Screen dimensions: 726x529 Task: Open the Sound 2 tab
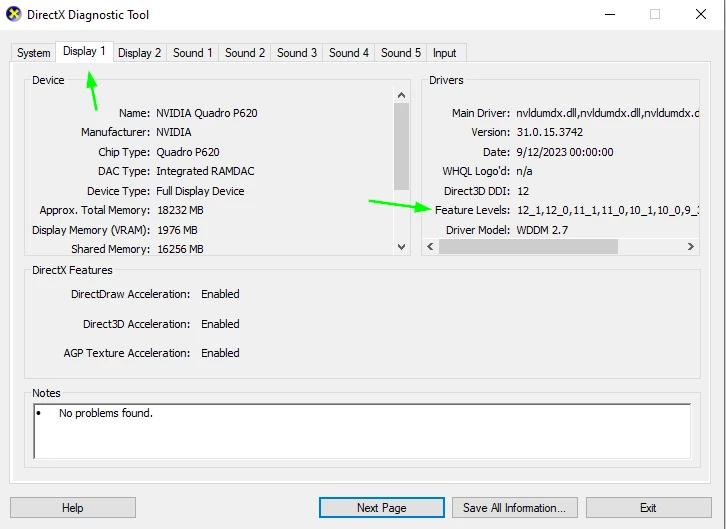[245, 53]
